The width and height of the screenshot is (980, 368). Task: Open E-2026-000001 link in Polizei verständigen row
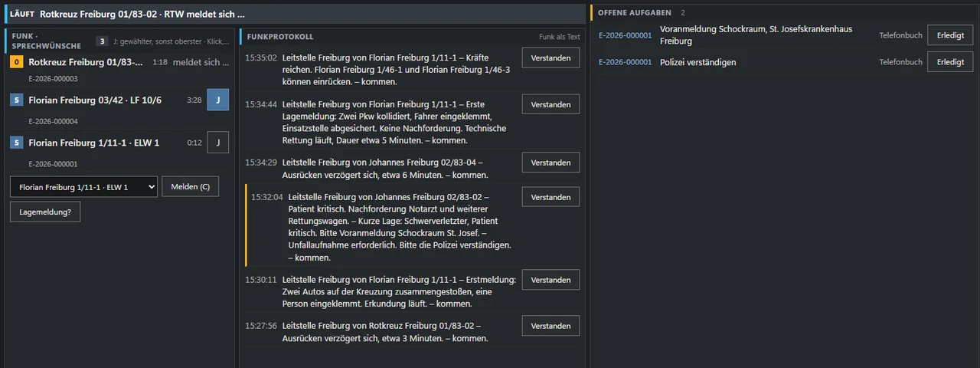tap(625, 62)
